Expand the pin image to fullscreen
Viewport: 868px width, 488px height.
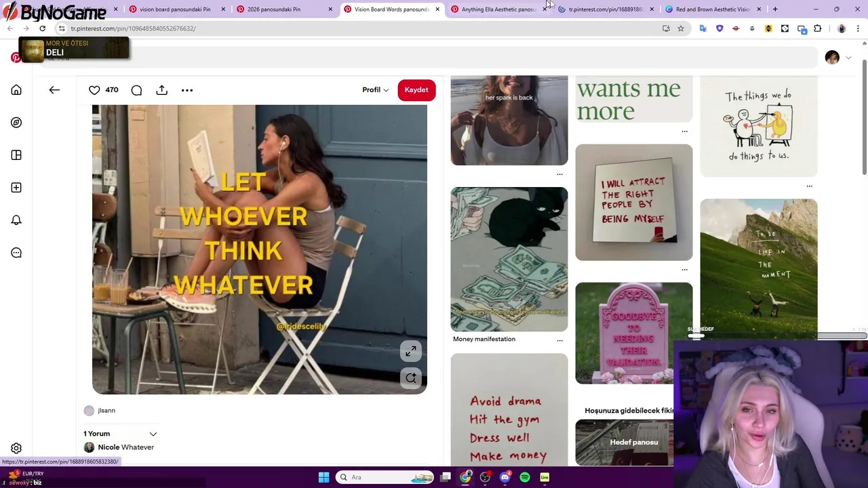pos(411,351)
